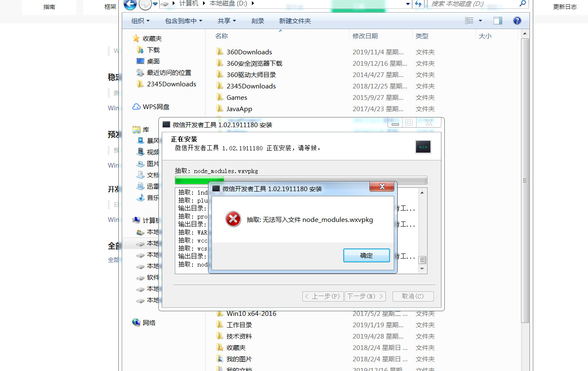Screen dimensions: 588x371
Task: Click the change view icon
Action: click(x=469, y=21)
